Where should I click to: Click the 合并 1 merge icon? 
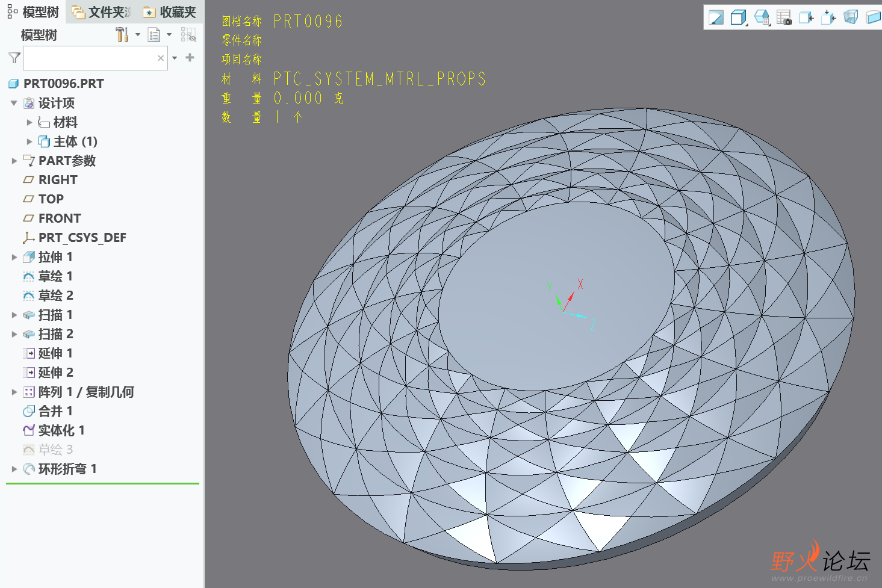point(28,411)
